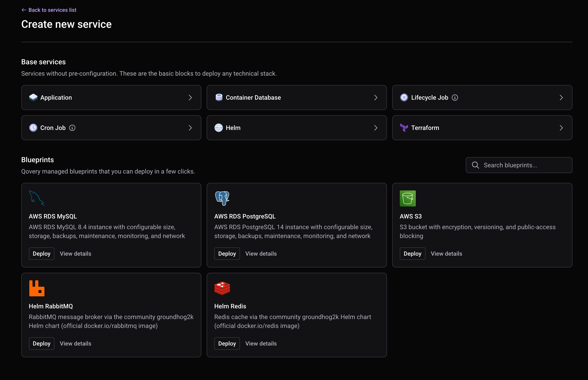This screenshot has height=380, width=588.
Task: View details of Helm Redis
Action: [261, 344]
